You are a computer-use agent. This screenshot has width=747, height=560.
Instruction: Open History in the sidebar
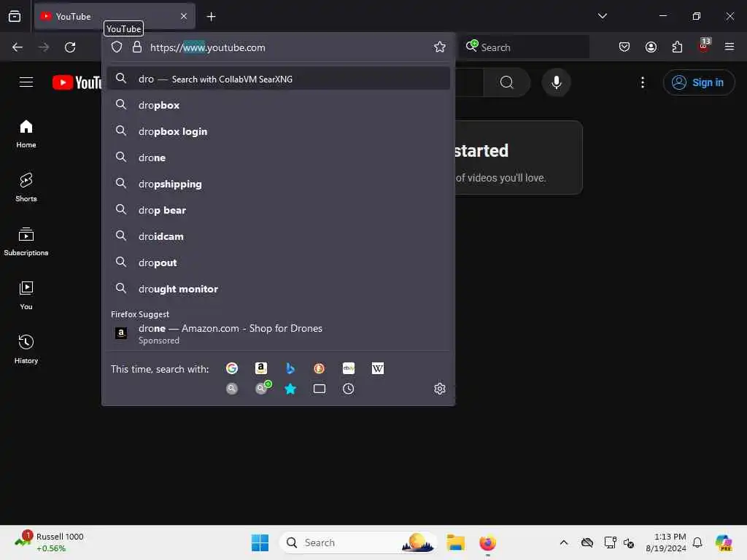[x=26, y=349]
